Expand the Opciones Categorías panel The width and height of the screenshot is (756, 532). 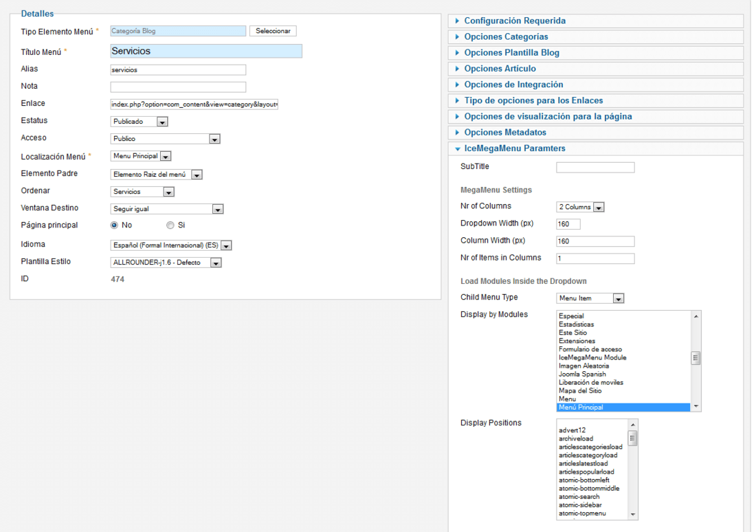click(596, 36)
